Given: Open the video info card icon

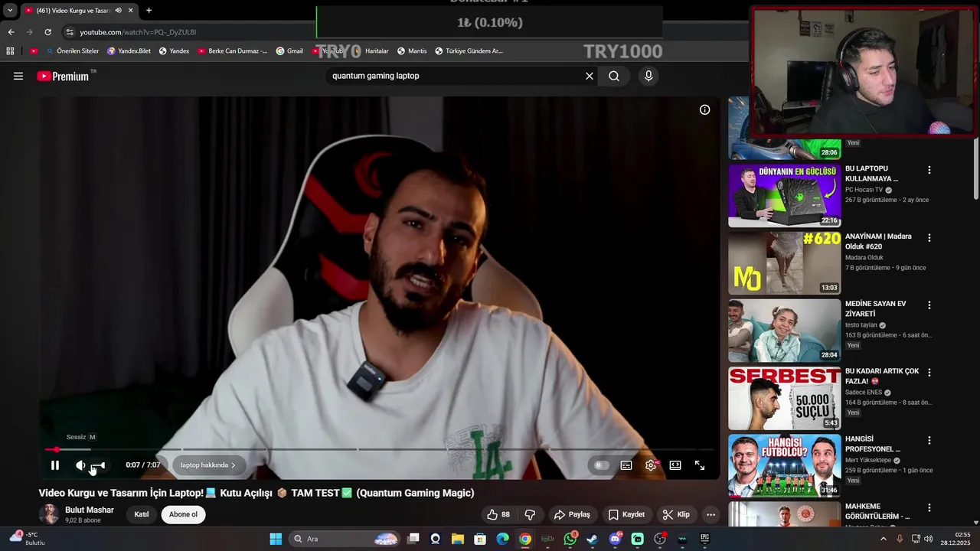Looking at the screenshot, I should click(x=704, y=110).
